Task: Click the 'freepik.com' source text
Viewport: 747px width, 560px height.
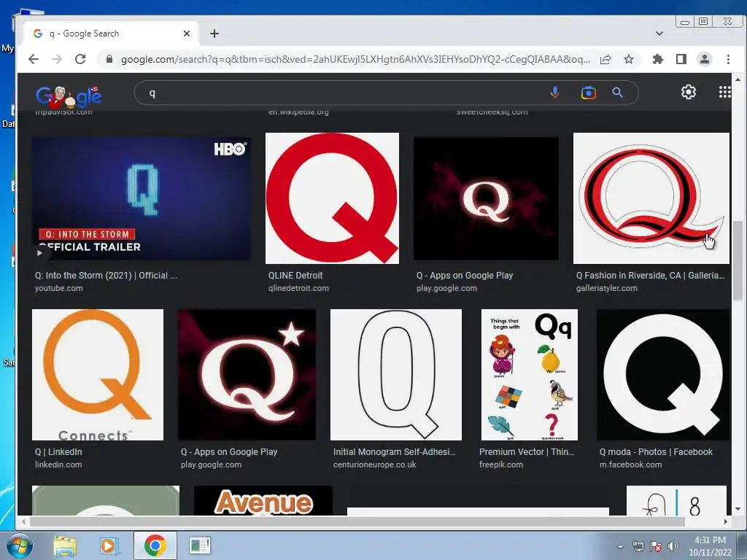Action: [501, 464]
